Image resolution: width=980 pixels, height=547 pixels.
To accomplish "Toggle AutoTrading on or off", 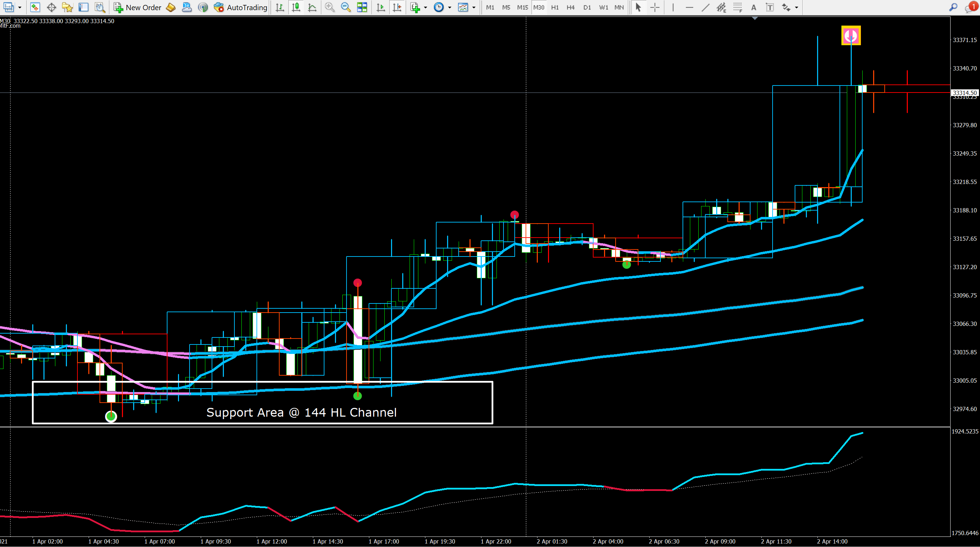I will tap(240, 7).
